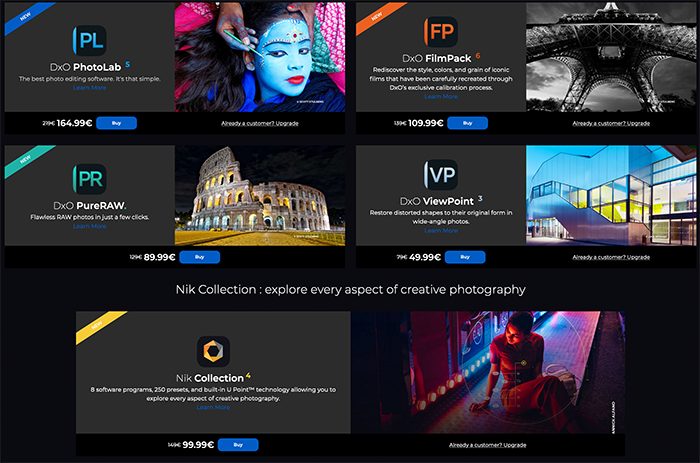Viewport: 700px width, 463px height.
Task: Open Learn More under DxO PhotoLab
Action: (90, 88)
